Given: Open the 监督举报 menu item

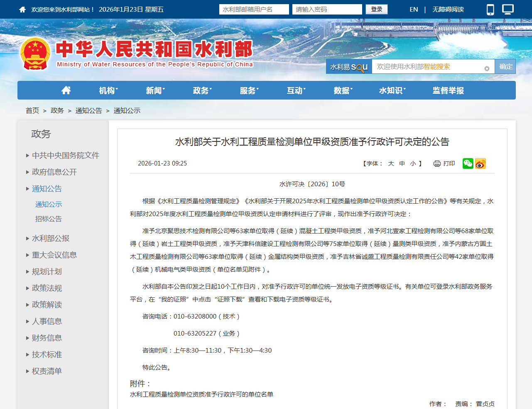Looking at the screenshot, I should 448,90.
